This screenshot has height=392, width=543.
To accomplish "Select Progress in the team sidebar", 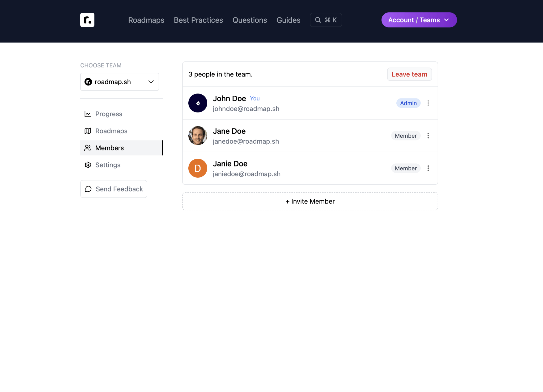I will [121, 114].
